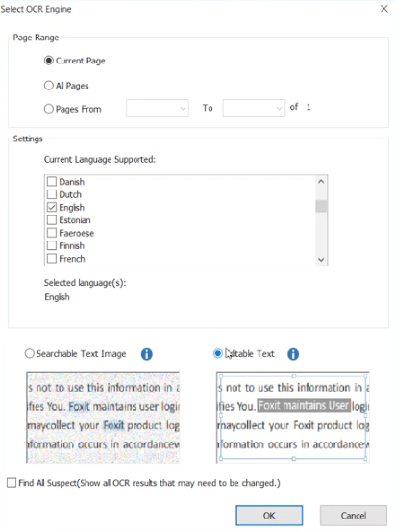Check the Danish language checkbox
Screen dimensions: 395x532
click(x=52, y=181)
